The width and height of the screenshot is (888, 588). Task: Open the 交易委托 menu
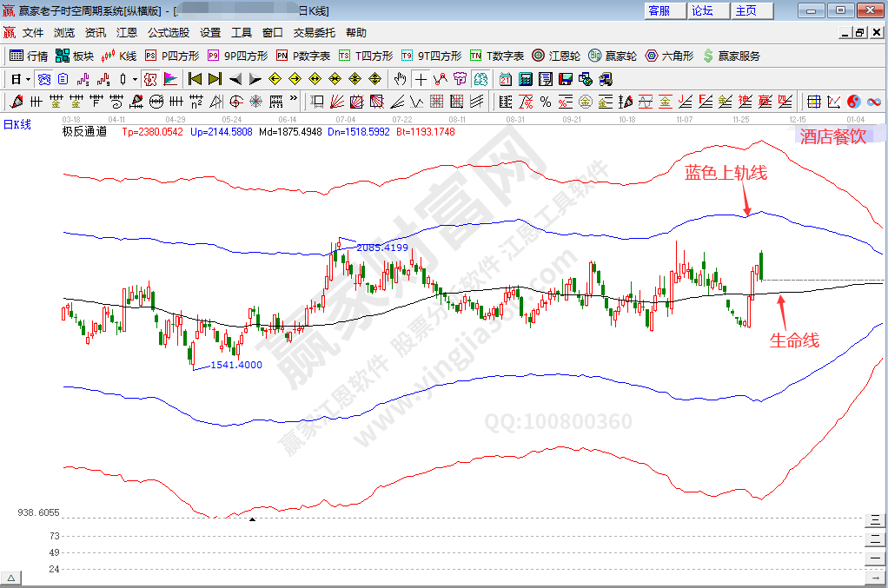coord(314,32)
